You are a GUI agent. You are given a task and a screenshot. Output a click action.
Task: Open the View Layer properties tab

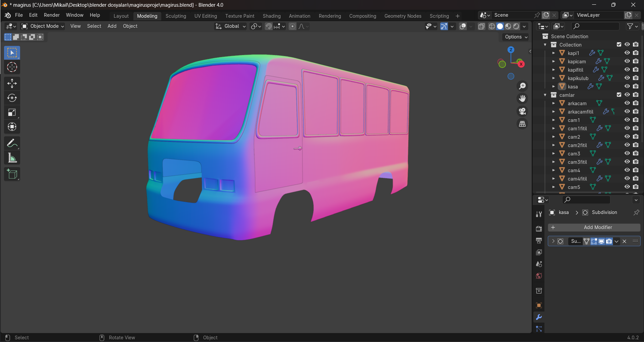click(539, 252)
